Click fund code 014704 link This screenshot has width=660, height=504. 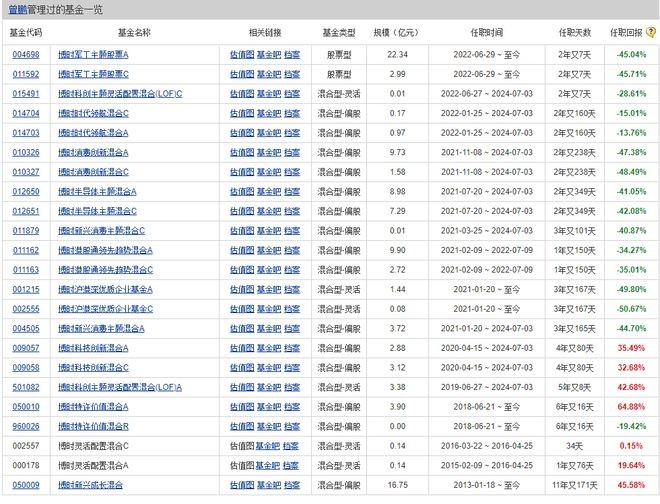point(24,113)
